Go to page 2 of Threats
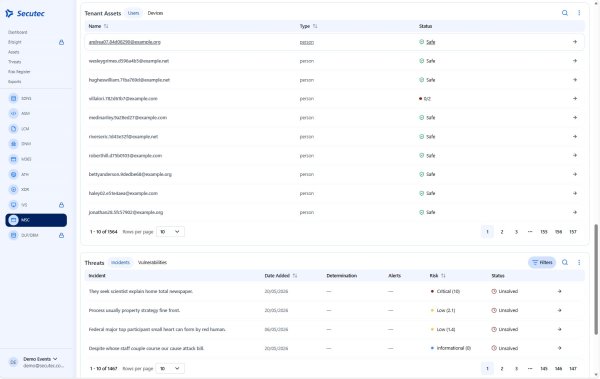Viewport: 600px width, 379px height. point(502,368)
